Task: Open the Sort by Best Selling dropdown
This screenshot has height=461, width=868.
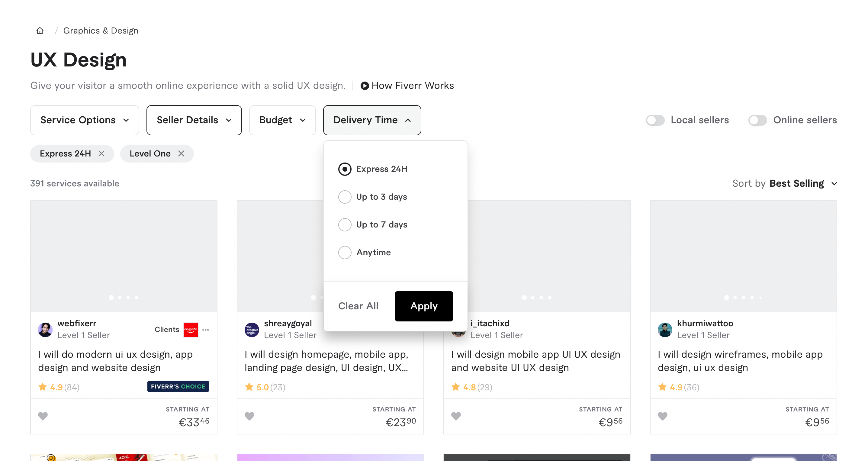Action: [x=796, y=183]
